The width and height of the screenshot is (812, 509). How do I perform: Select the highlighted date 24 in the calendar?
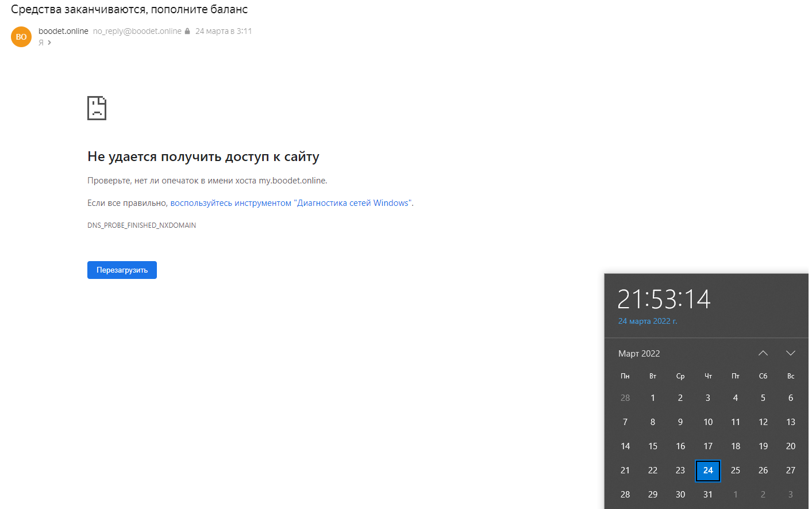coord(707,470)
